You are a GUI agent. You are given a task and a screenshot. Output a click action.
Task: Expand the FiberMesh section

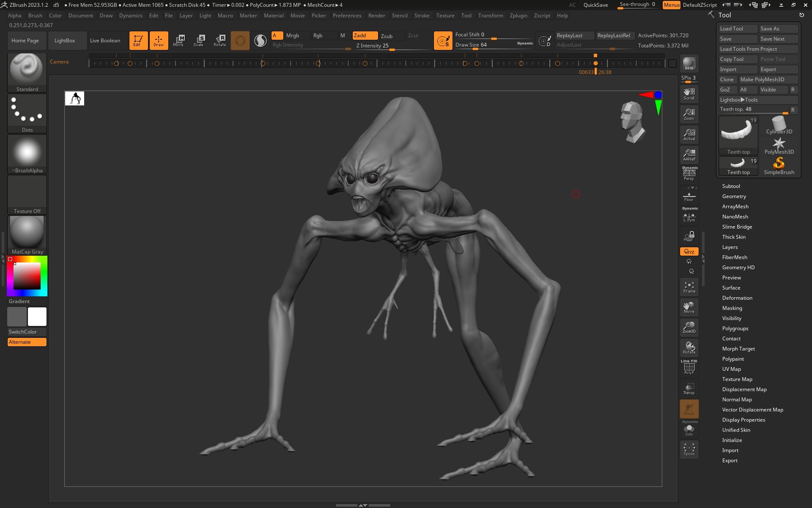735,257
